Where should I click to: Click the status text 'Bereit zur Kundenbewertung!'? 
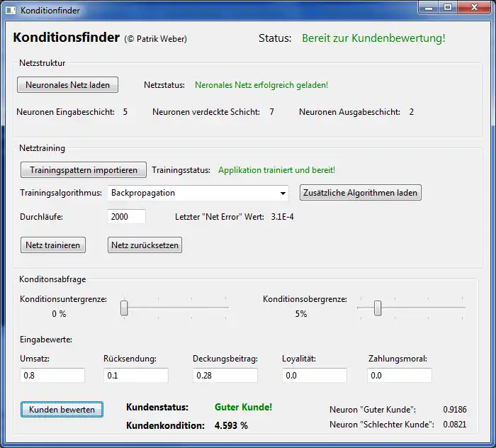(373, 38)
